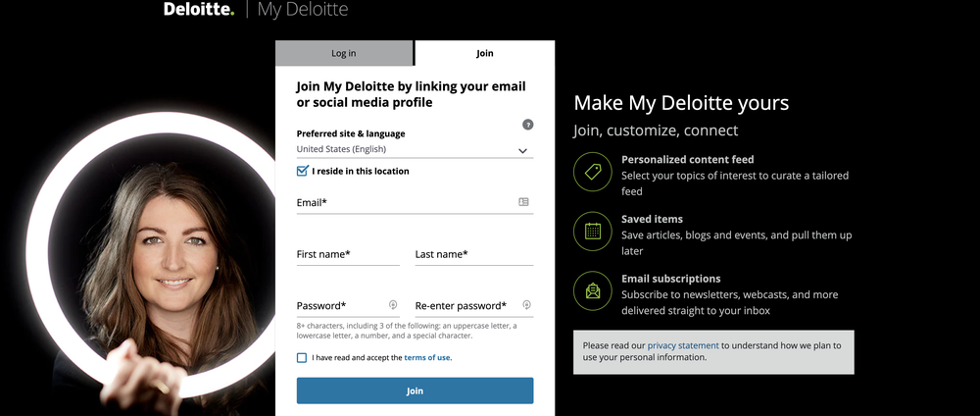This screenshot has width=980, height=416.
Task: Expand the Preferred site & language chevron
Action: (523, 150)
